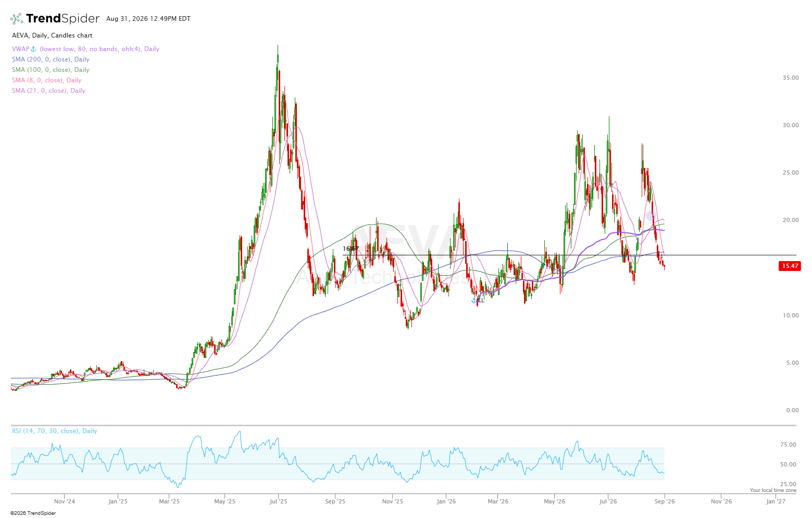Click the 10.00 price axis label
The height and width of the screenshot is (518, 812).
coord(791,315)
